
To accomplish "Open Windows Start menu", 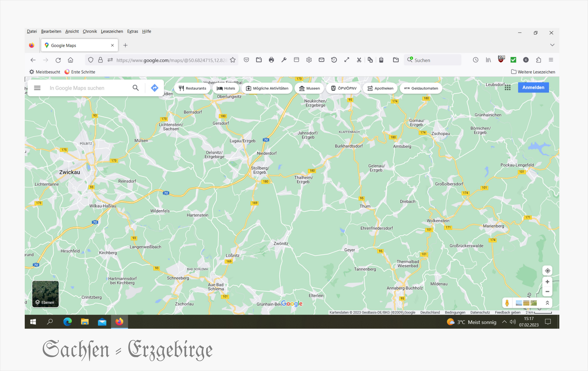I will click(x=33, y=322).
